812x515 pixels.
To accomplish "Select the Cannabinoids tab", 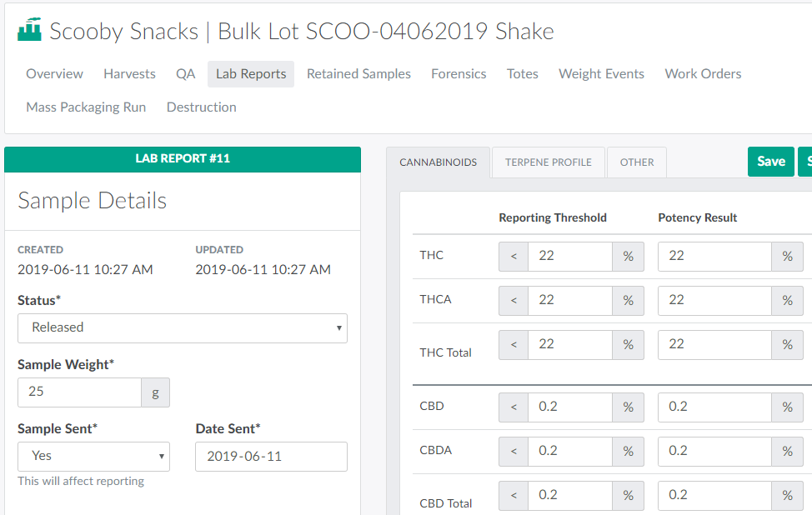I will 439,162.
